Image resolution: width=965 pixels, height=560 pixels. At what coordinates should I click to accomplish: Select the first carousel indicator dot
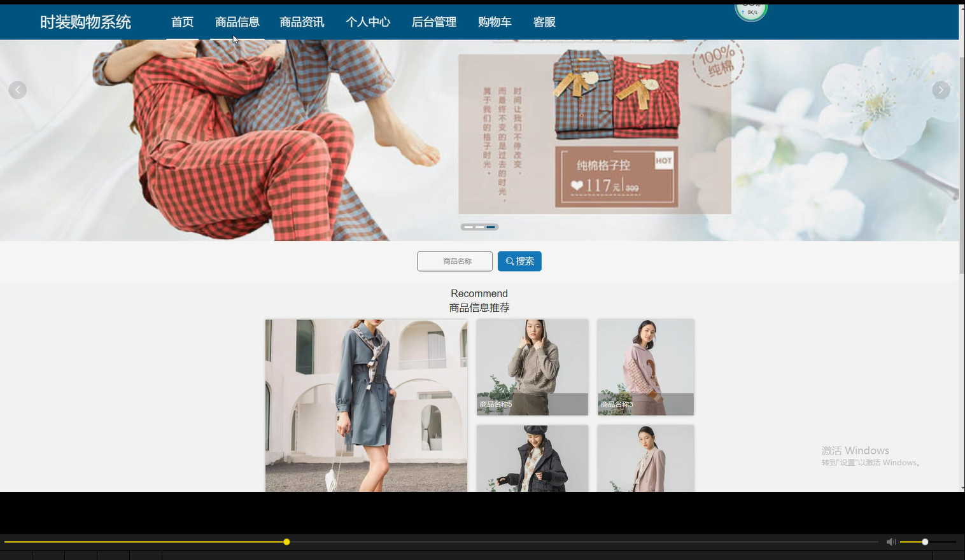click(x=468, y=227)
